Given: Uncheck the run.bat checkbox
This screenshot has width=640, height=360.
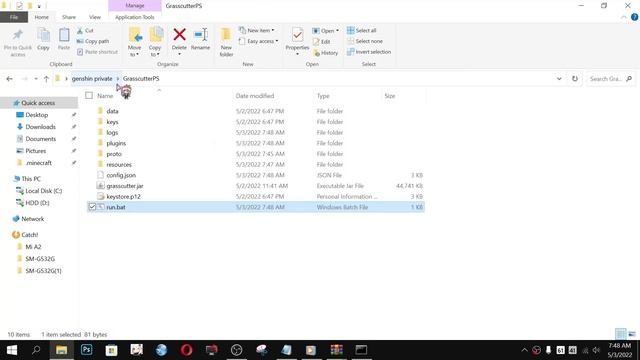Looking at the screenshot, I should pyautogui.click(x=92, y=207).
